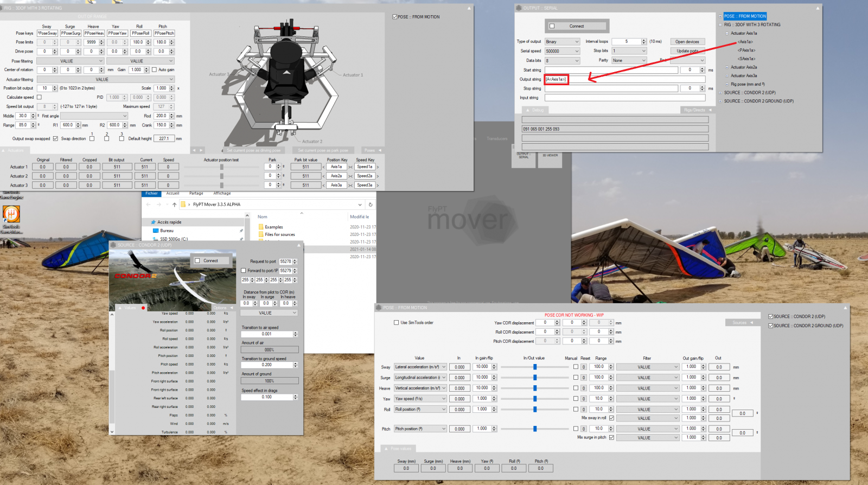Click the Start string input field
This screenshot has height=485, width=868.
coord(611,70)
